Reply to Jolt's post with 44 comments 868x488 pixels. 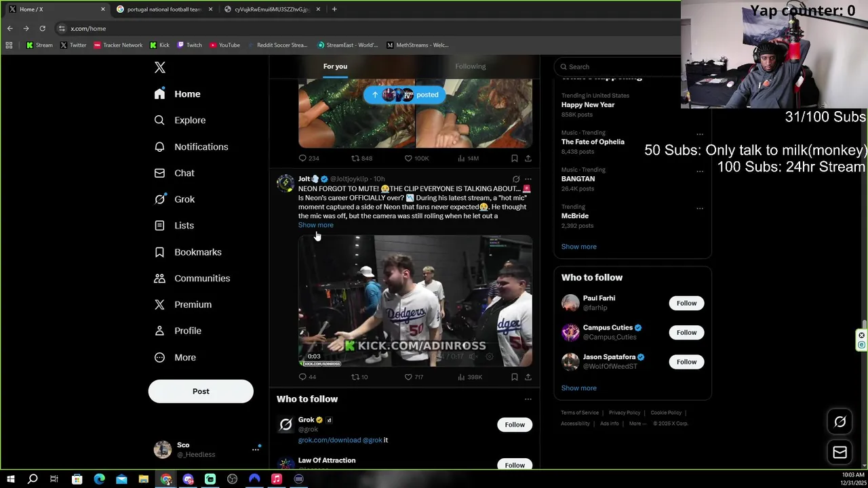(308, 377)
